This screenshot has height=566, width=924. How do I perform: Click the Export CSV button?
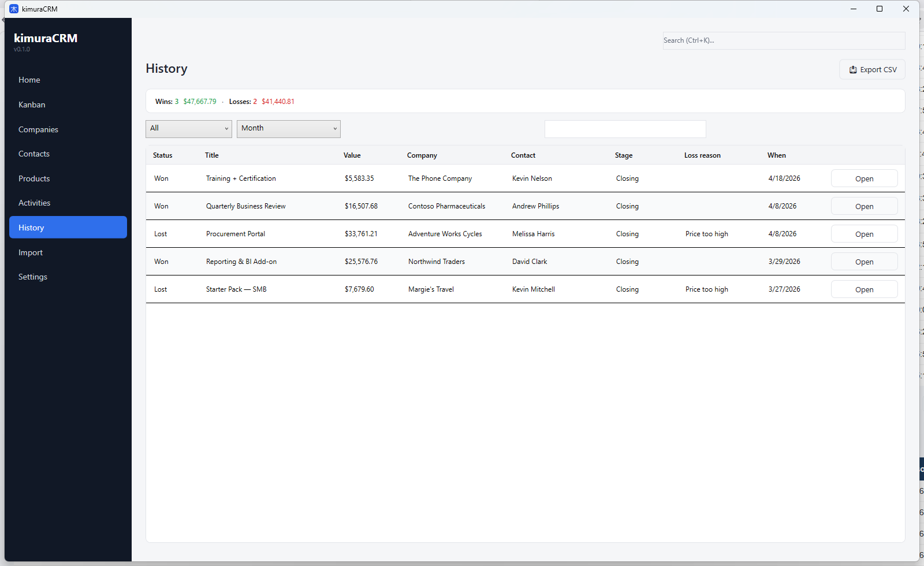coord(872,69)
